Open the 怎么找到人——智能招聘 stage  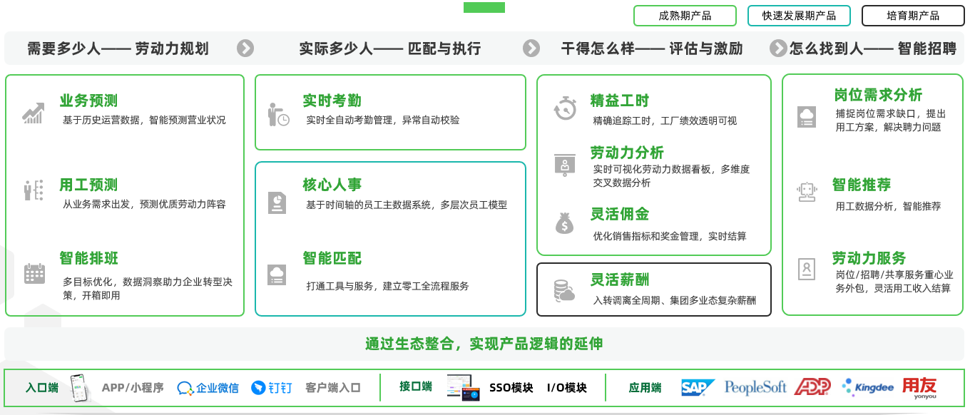(x=873, y=48)
